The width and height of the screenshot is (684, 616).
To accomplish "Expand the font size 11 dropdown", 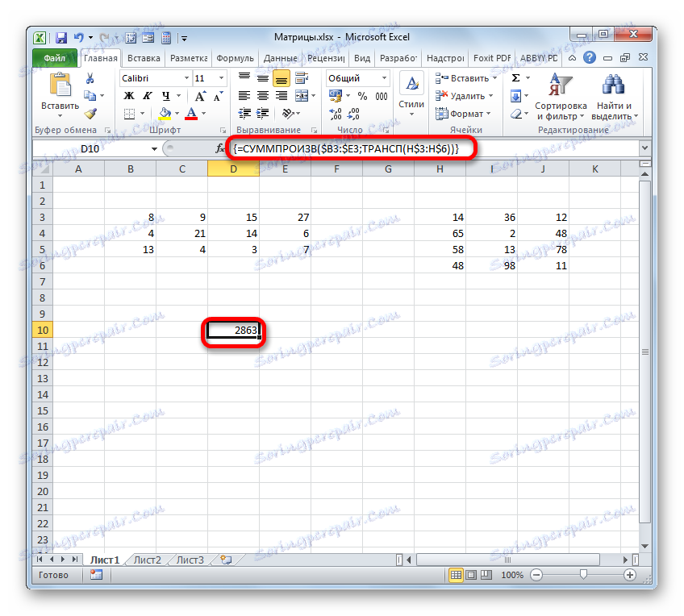I will [x=222, y=78].
